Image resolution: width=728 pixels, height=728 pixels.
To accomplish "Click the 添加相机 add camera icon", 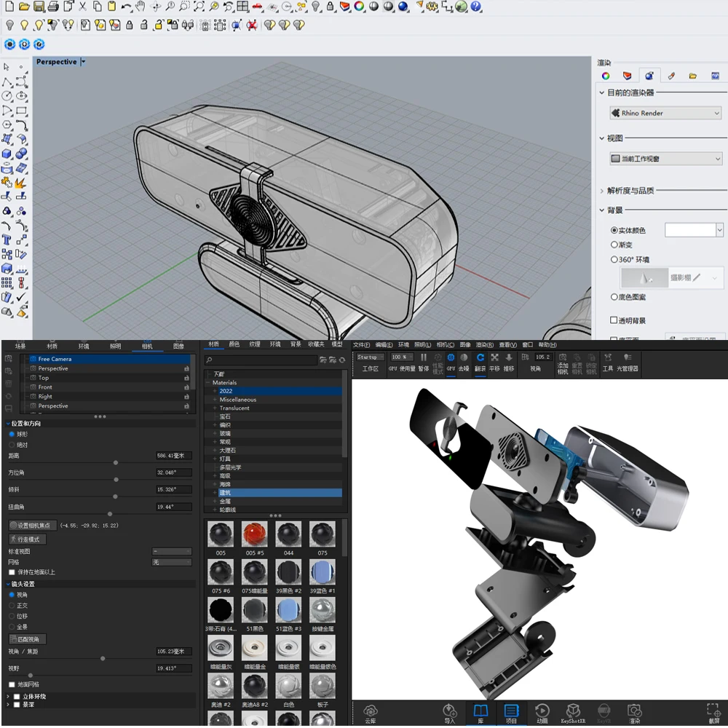I will [x=563, y=358].
